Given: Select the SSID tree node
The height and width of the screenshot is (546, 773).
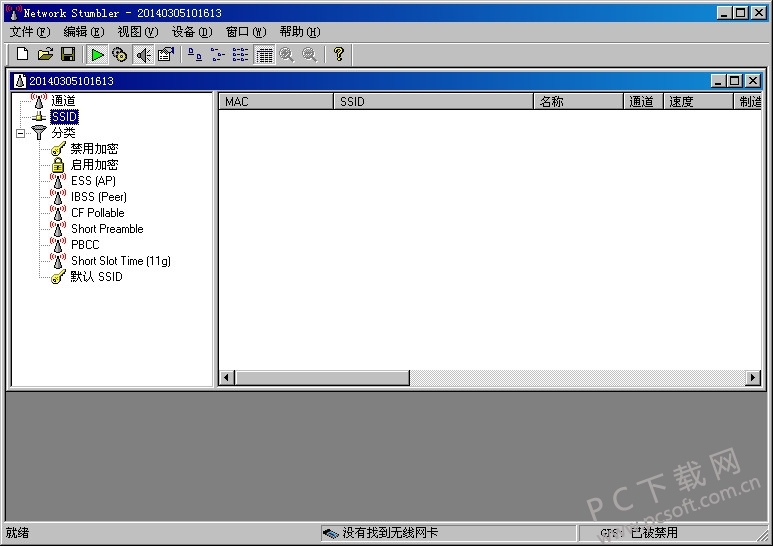Looking at the screenshot, I should 65,117.
